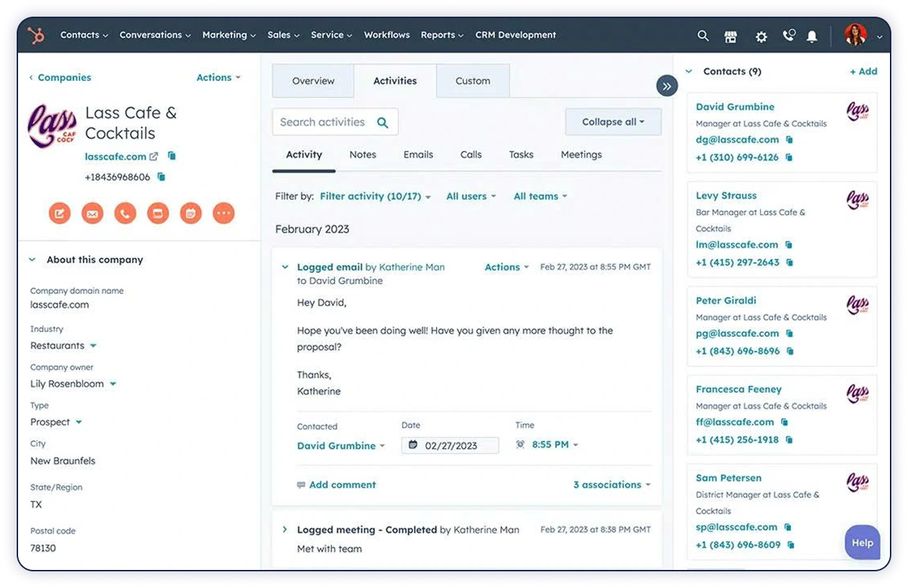Open company owner Lily Rosenbloom dropdown

pyautogui.click(x=73, y=384)
